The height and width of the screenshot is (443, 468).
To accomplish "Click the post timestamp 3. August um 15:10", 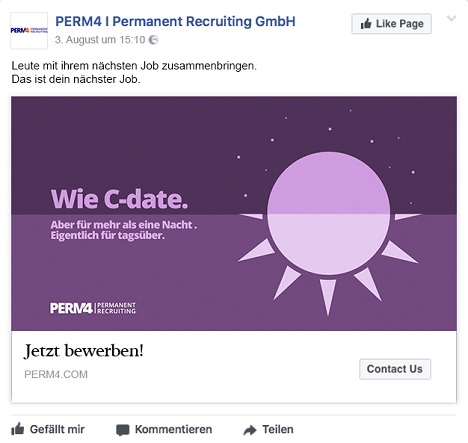I will [x=100, y=40].
